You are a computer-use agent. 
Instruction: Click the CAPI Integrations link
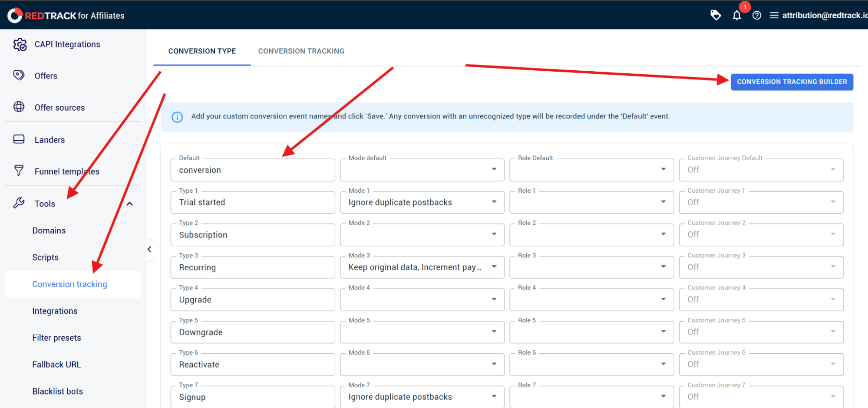tap(67, 44)
